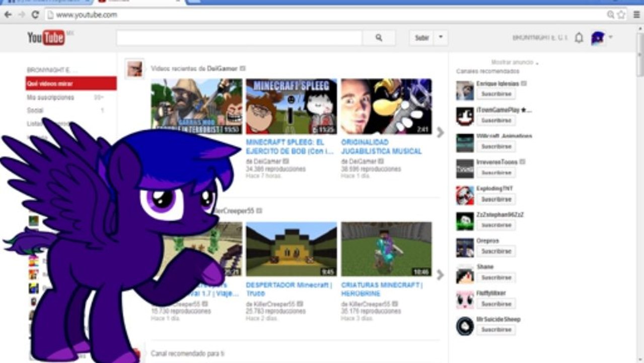Open the FluffyMixer channel avatar
644x363 pixels.
tap(465, 300)
